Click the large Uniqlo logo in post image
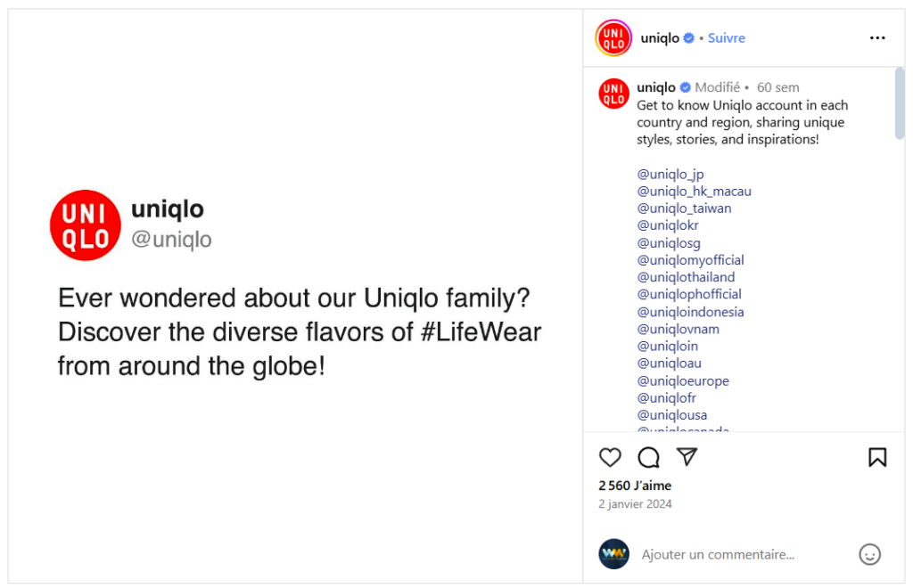 point(86,225)
